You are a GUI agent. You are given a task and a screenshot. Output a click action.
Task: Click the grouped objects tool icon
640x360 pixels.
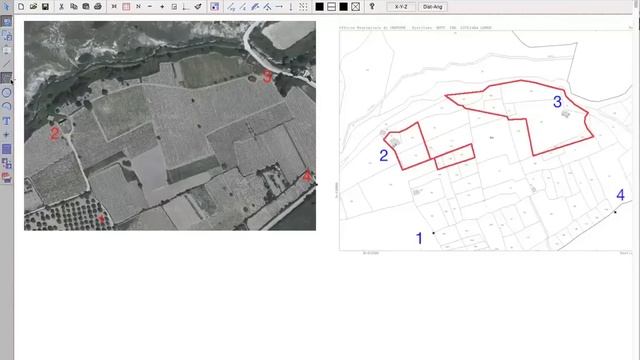[6, 163]
